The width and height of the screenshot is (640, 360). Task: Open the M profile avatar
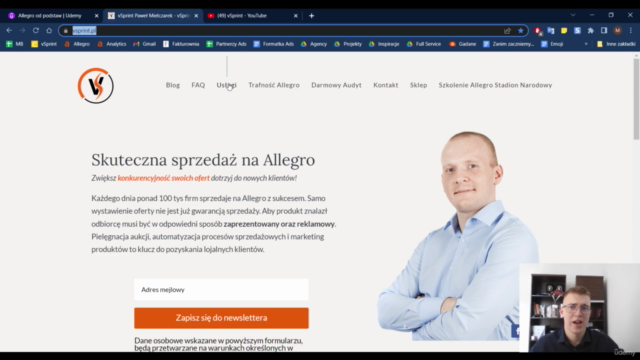coord(618,31)
